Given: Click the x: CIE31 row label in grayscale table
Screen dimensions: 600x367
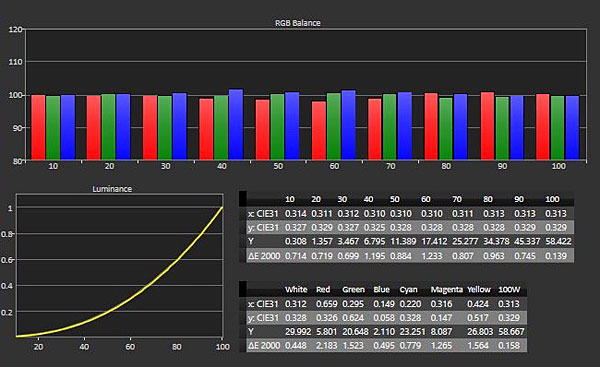Looking at the screenshot, I should pyautogui.click(x=263, y=214).
